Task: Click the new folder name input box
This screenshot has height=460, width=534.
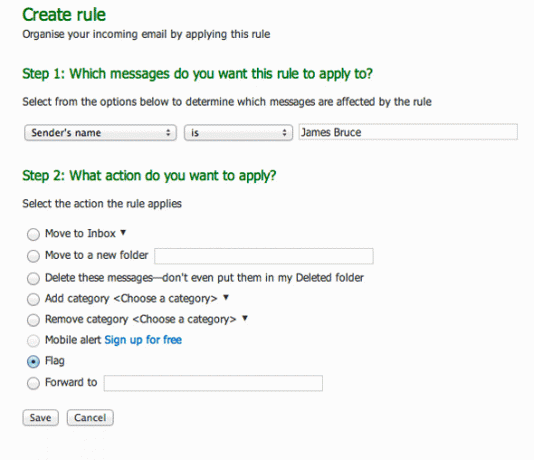Action: [264, 256]
